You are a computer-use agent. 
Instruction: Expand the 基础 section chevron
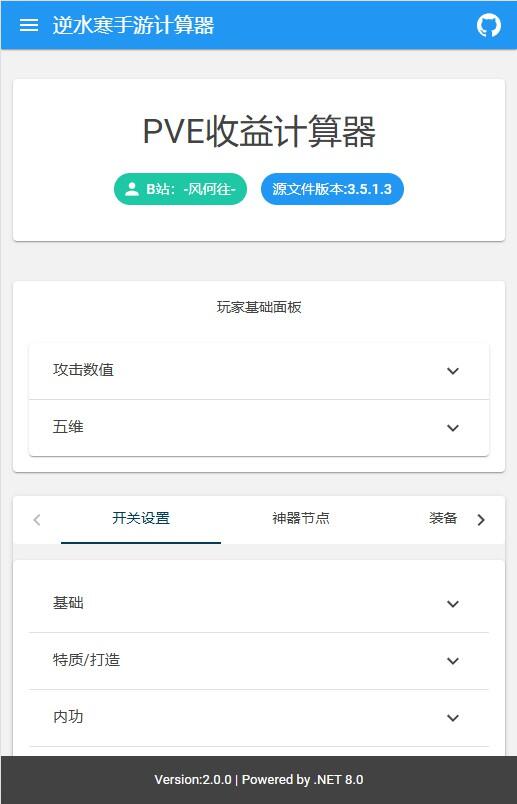[452, 604]
